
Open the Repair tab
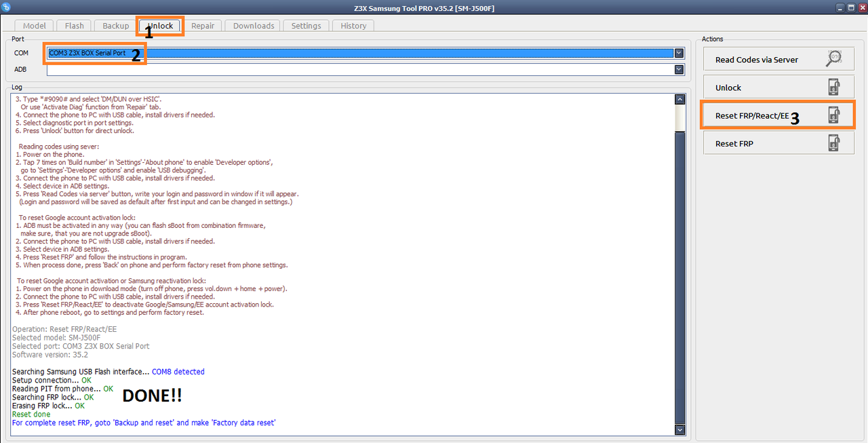tap(203, 26)
